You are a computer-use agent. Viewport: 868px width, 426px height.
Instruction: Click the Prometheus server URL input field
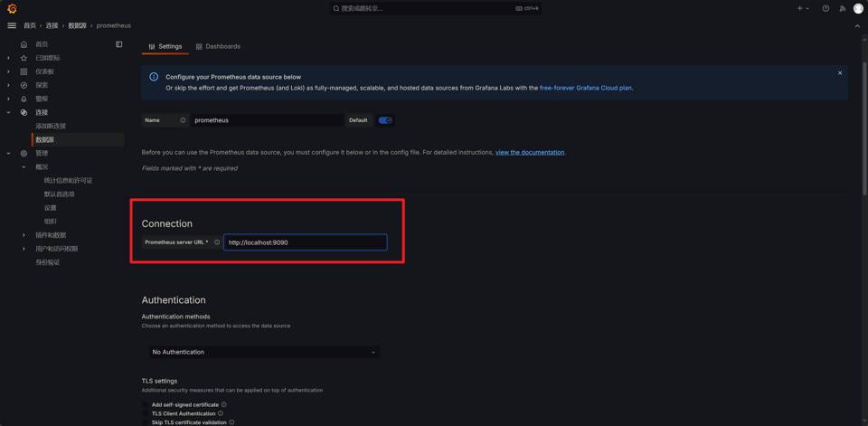click(x=305, y=242)
